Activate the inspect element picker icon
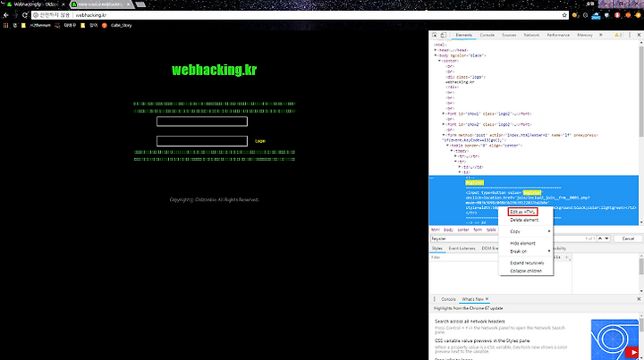 coord(435,35)
